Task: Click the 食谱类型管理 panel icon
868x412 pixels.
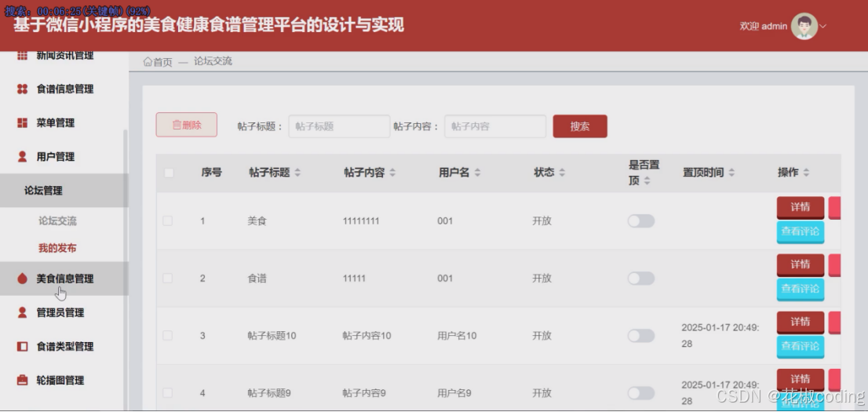Action: coord(22,347)
